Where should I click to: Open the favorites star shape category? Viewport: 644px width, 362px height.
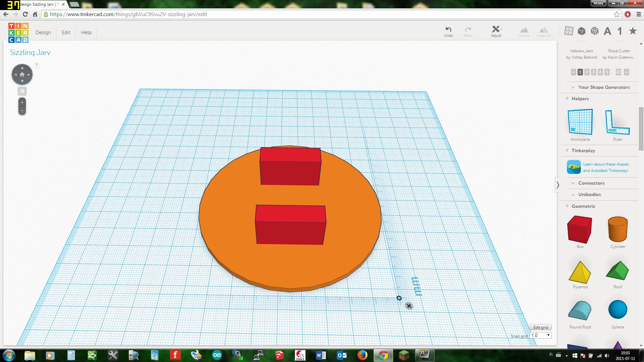(x=633, y=31)
